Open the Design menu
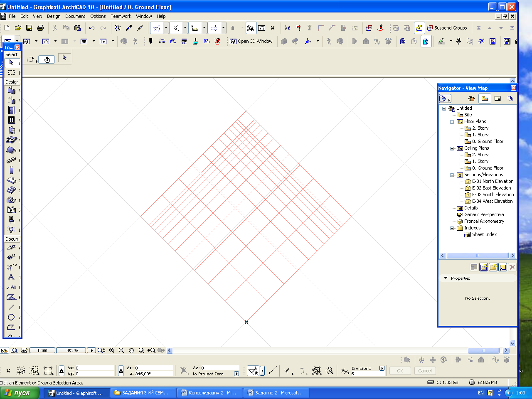This screenshot has width=532, height=399. 54,16
